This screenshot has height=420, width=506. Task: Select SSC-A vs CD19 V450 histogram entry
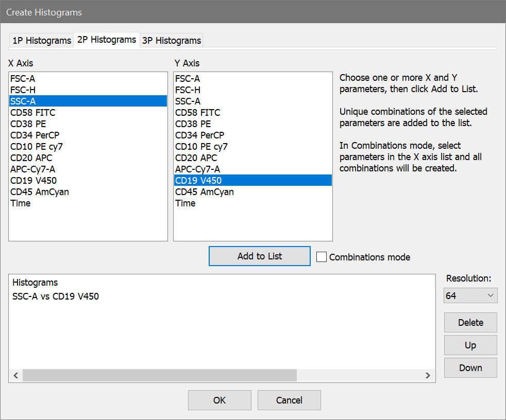pyautogui.click(x=56, y=296)
